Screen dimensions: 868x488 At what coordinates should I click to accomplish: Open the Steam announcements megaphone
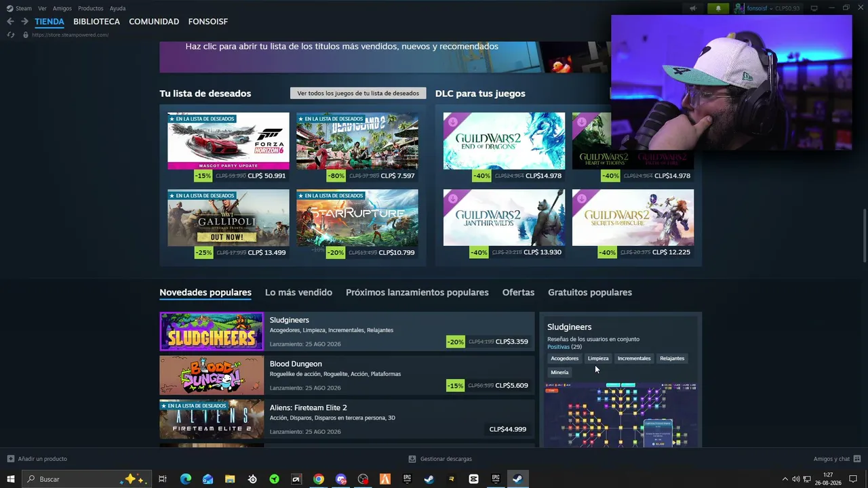point(693,8)
